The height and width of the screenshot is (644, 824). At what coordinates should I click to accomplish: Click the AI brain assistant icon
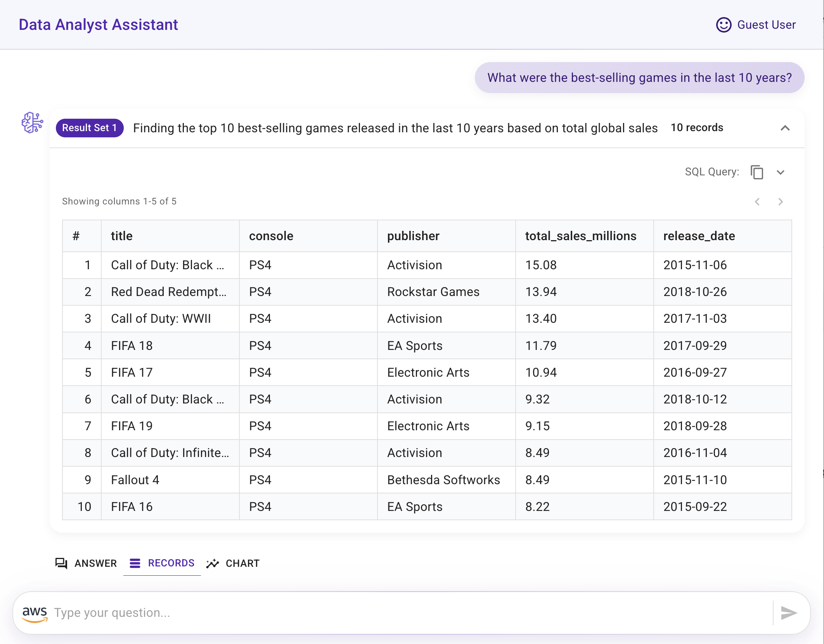point(32,123)
